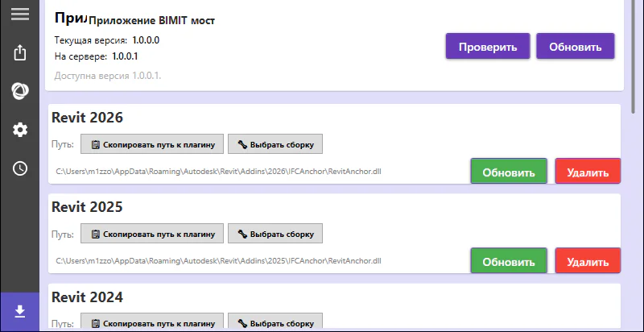Click the purple Обновить app button

click(x=576, y=47)
